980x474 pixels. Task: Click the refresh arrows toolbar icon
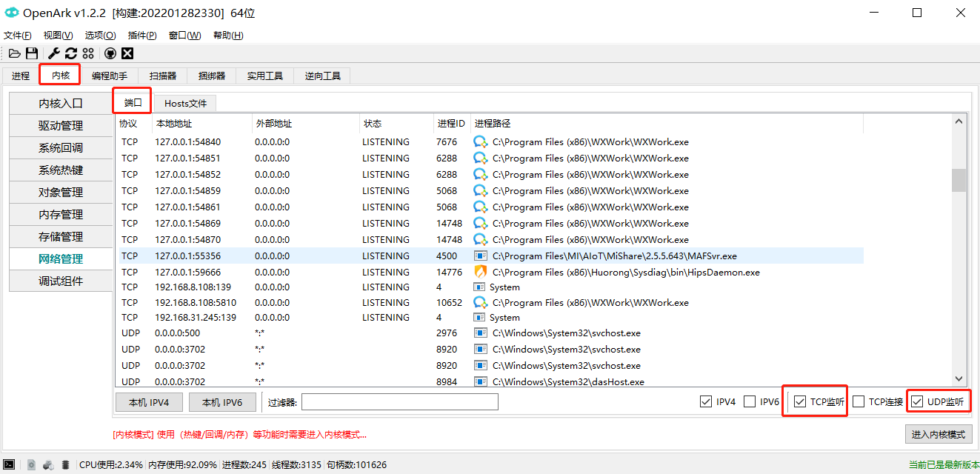(x=71, y=53)
